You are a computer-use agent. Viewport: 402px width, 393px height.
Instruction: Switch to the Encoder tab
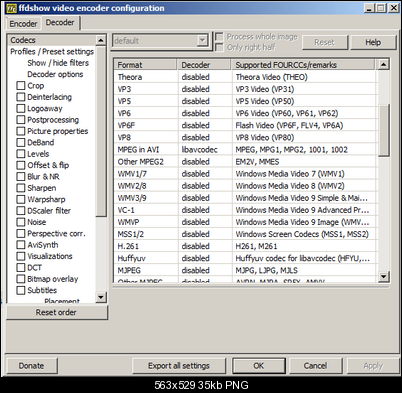[x=23, y=24]
